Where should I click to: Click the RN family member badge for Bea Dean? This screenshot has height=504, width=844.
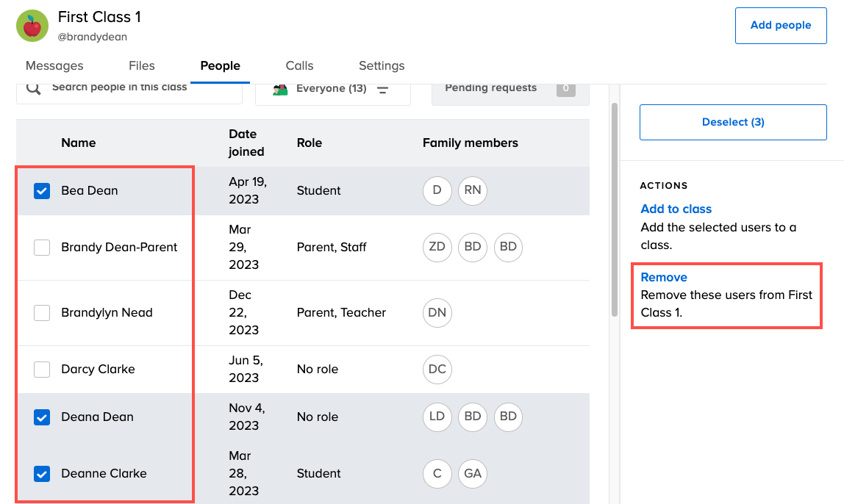(473, 190)
